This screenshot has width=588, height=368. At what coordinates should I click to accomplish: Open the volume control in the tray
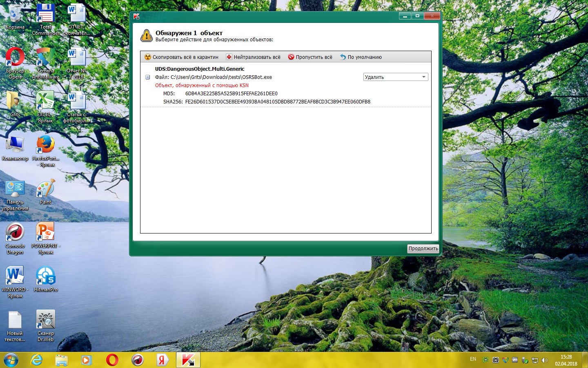pos(544,360)
